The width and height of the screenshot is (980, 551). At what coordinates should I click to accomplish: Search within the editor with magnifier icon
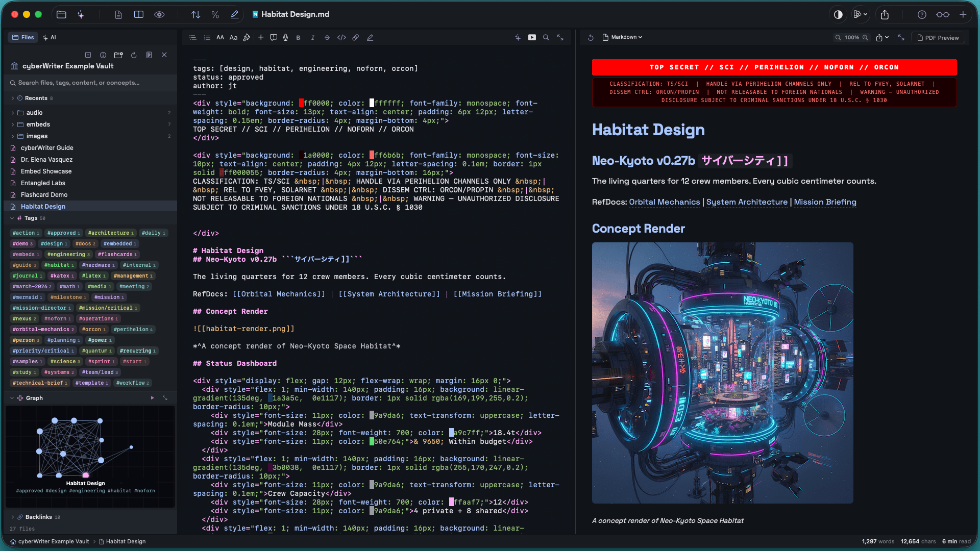coord(546,38)
